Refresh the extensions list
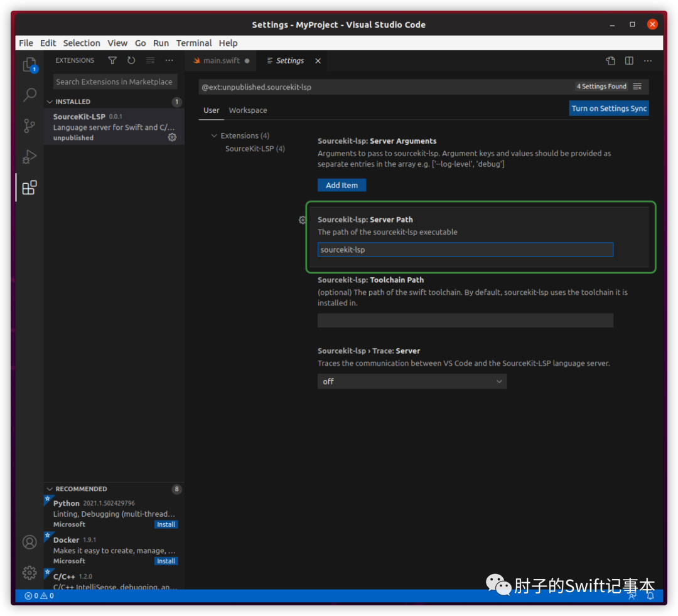 (131, 60)
